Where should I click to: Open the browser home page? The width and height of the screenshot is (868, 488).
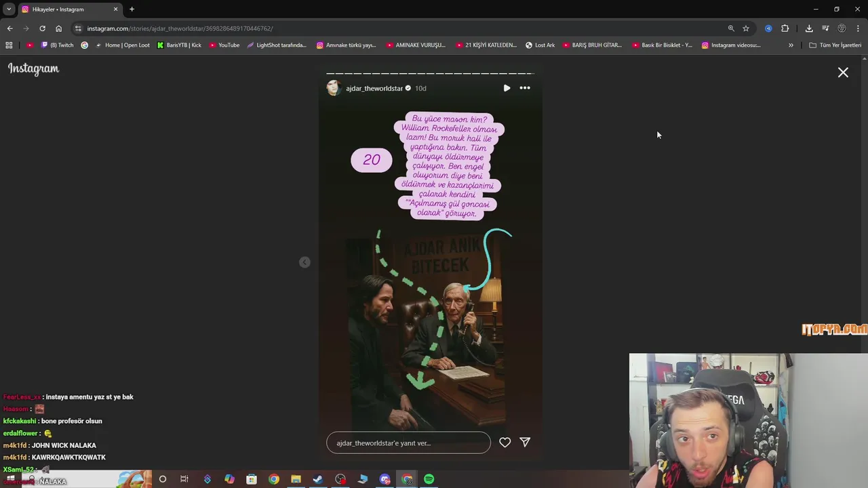58,28
